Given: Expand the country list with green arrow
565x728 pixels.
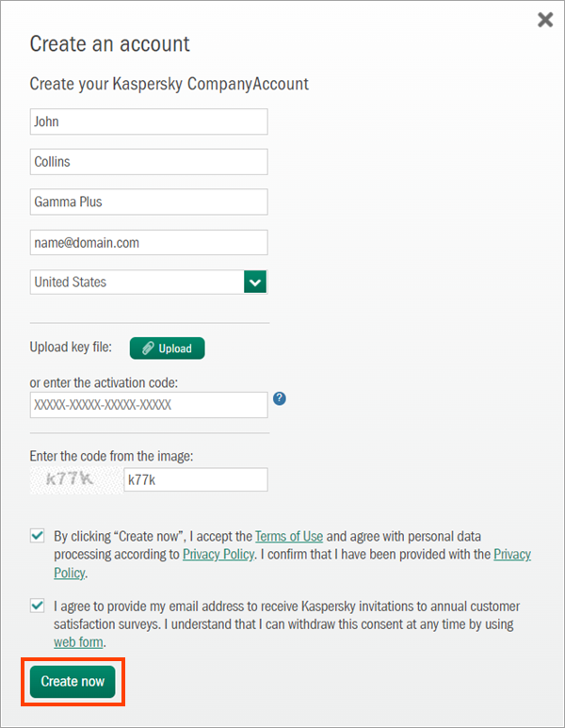Looking at the screenshot, I should pyautogui.click(x=255, y=282).
